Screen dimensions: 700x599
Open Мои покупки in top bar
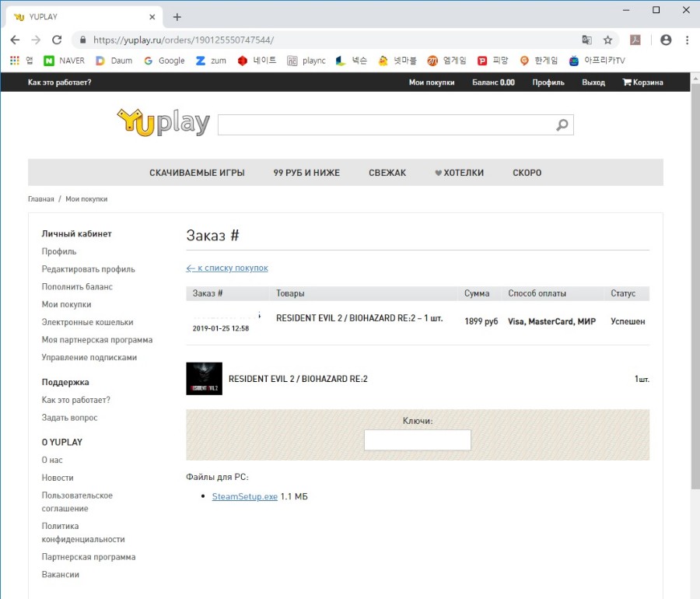432,82
